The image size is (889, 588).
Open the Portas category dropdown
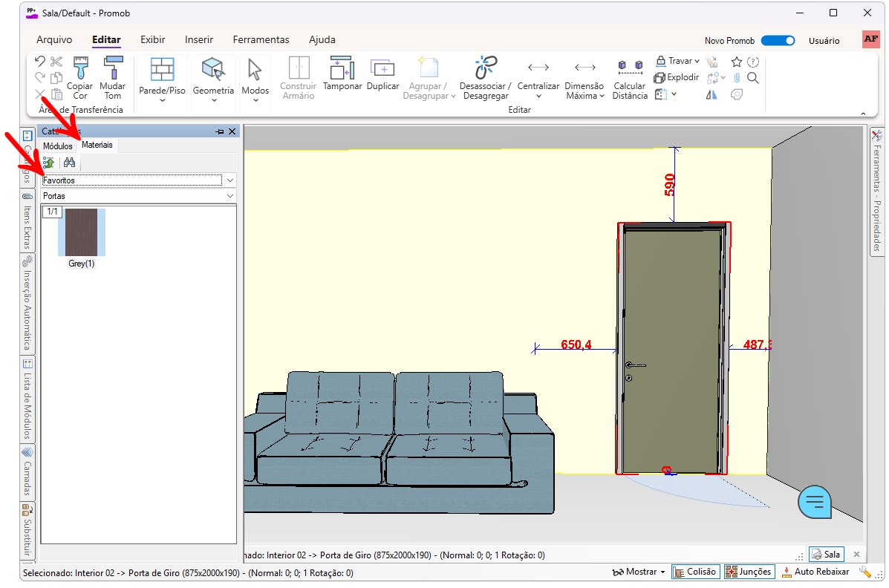click(230, 196)
